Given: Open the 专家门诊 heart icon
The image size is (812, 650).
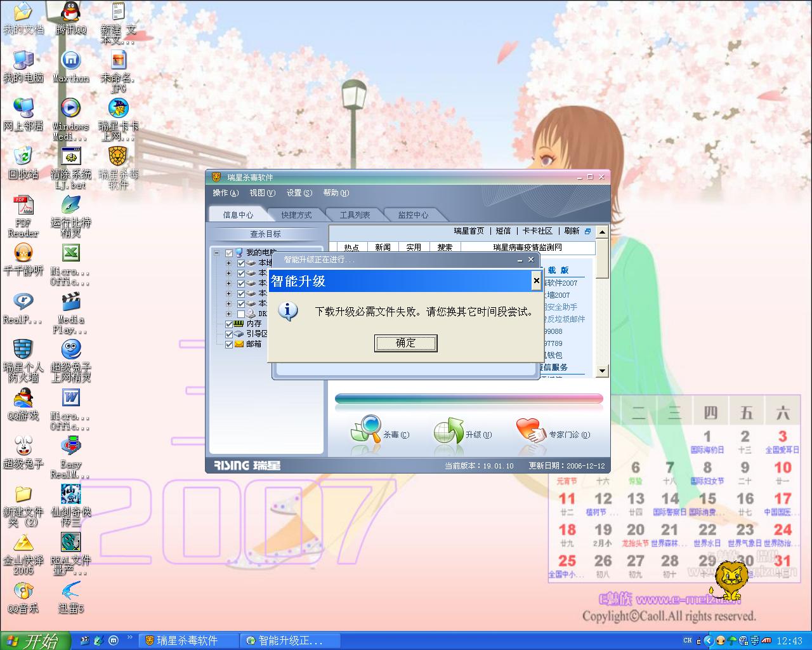Looking at the screenshot, I should coord(531,431).
